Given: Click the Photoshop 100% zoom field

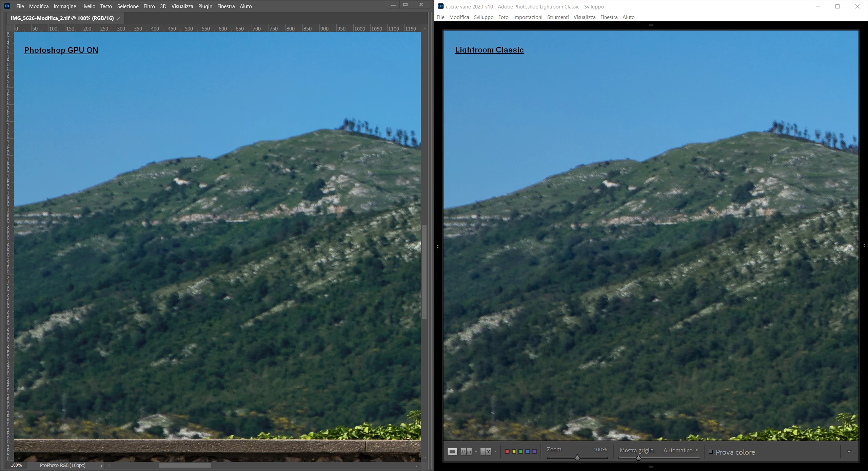Looking at the screenshot, I should tap(16, 465).
